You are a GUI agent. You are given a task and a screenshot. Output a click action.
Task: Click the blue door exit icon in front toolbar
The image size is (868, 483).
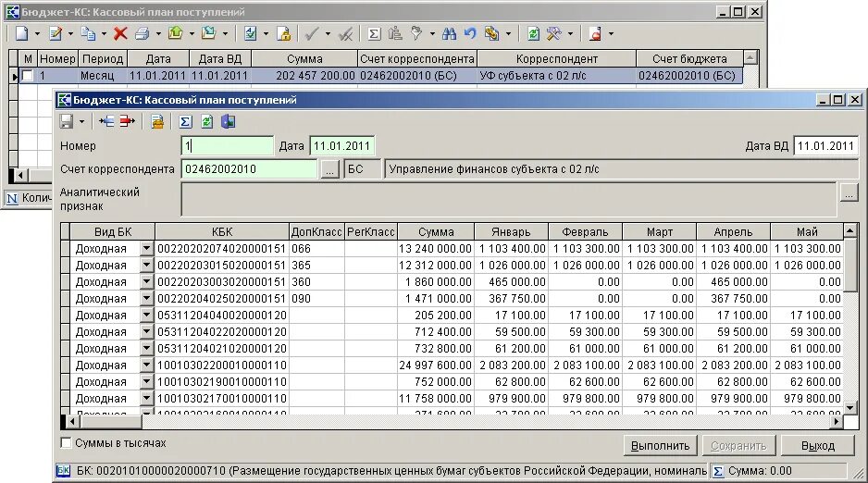(228, 121)
